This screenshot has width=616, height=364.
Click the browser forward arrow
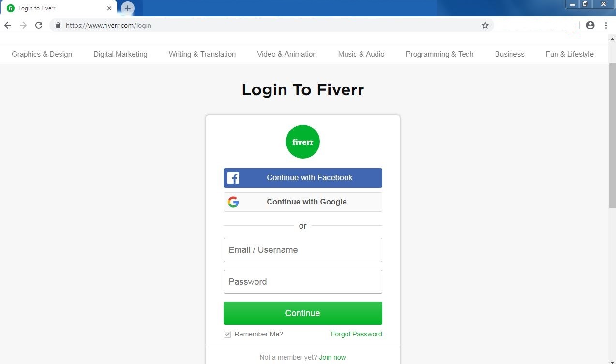pos(23,25)
